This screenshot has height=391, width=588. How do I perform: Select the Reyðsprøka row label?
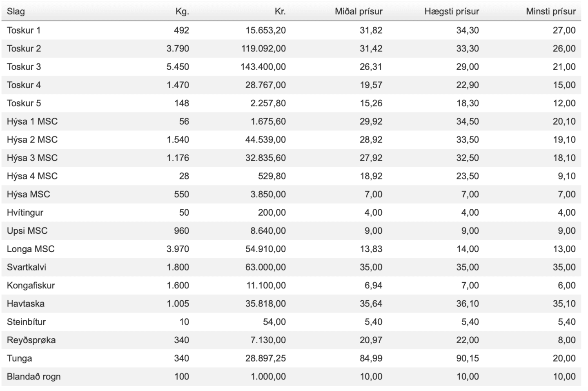click(31, 340)
